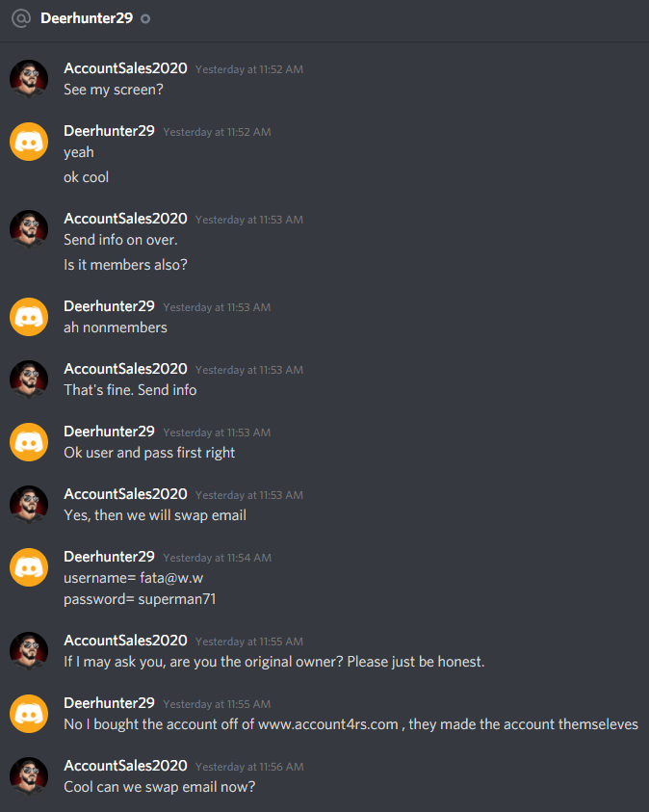
Task: Click AccountSales2020 avatar beside "That's fine. Send info"
Action: click(x=29, y=380)
